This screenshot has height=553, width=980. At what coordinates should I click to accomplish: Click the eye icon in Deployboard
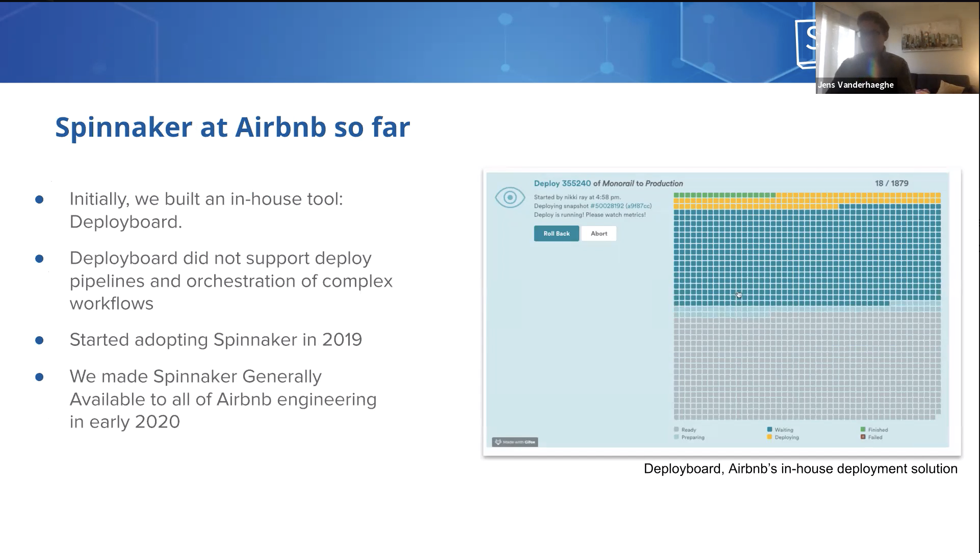click(509, 197)
